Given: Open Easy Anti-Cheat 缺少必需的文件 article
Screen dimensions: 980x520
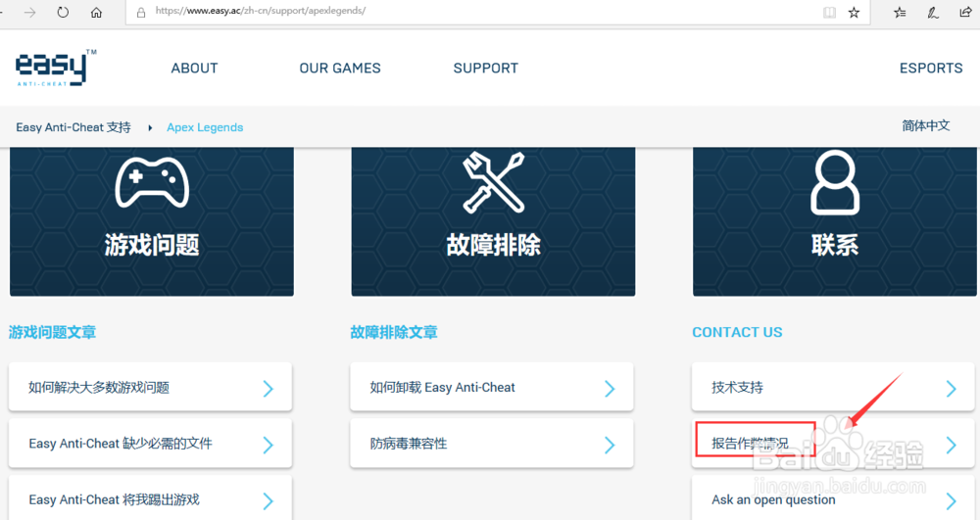Looking at the screenshot, I should [x=150, y=444].
